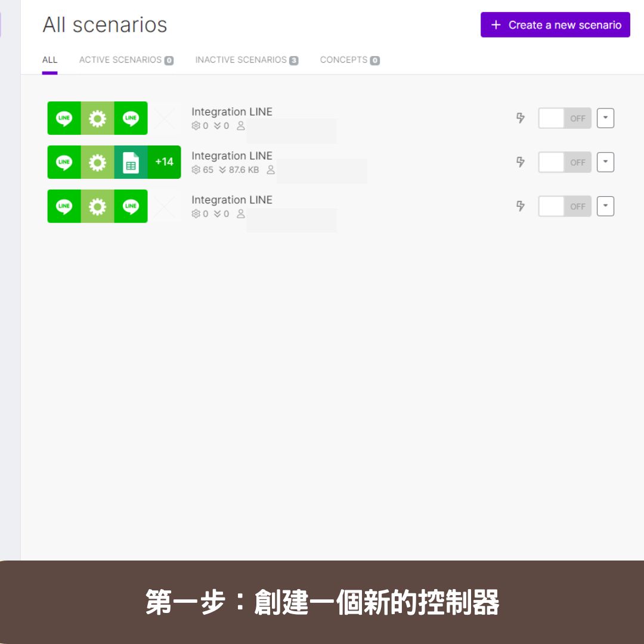This screenshot has width=644, height=644.
Task: Click the lightning run icon on first scenario
Action: pos(521,118)
